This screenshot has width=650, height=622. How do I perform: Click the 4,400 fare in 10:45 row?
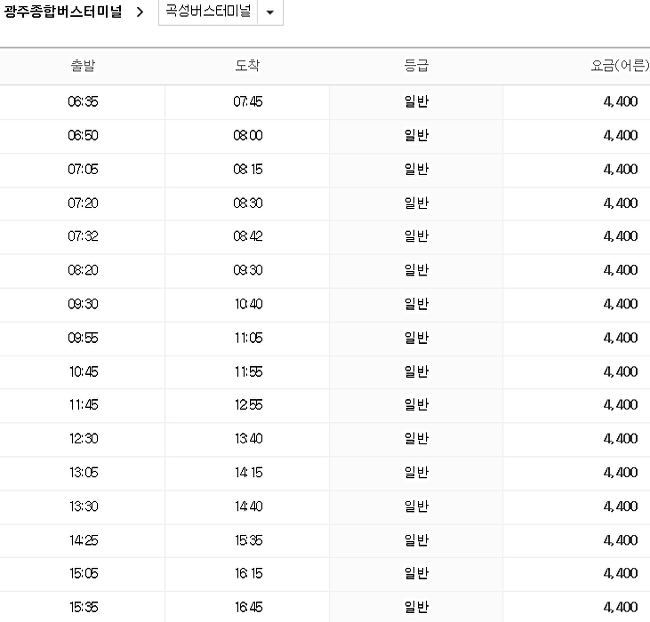coord(621,372)
